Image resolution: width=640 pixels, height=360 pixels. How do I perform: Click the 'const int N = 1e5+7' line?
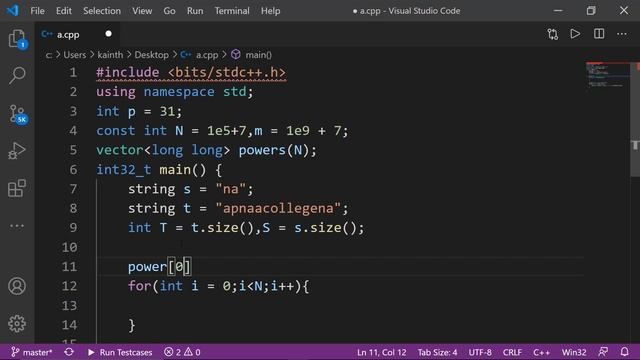pyautogui.click(x=222, y=131)
